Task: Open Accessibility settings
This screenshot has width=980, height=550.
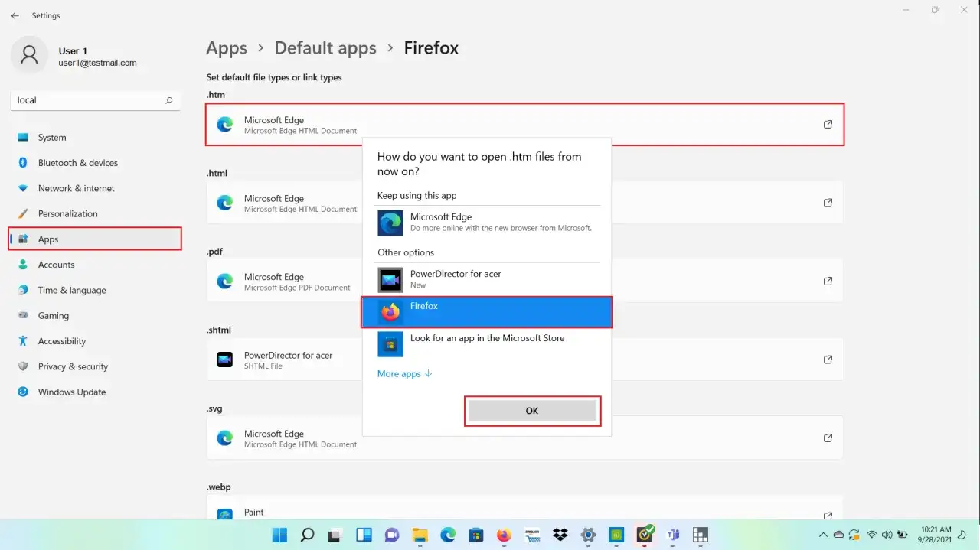Action: pyautogui.click(x=60, y=340)
